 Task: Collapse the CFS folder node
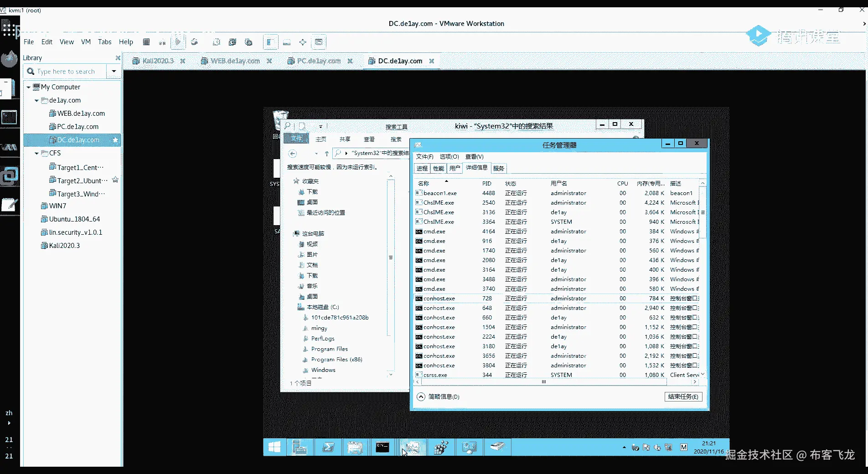tap(37, 153)
